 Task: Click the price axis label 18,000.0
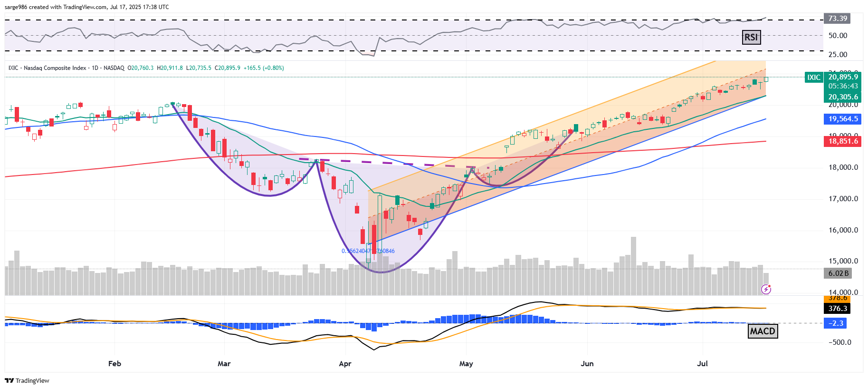pos(843,167)
